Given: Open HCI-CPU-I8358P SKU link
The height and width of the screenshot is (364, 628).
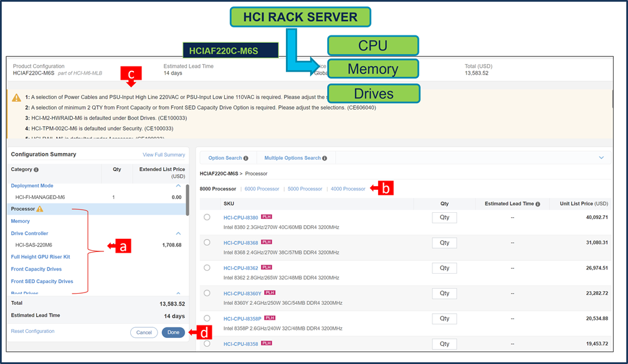Looking at the screenshot, I should tap(242, 319).
